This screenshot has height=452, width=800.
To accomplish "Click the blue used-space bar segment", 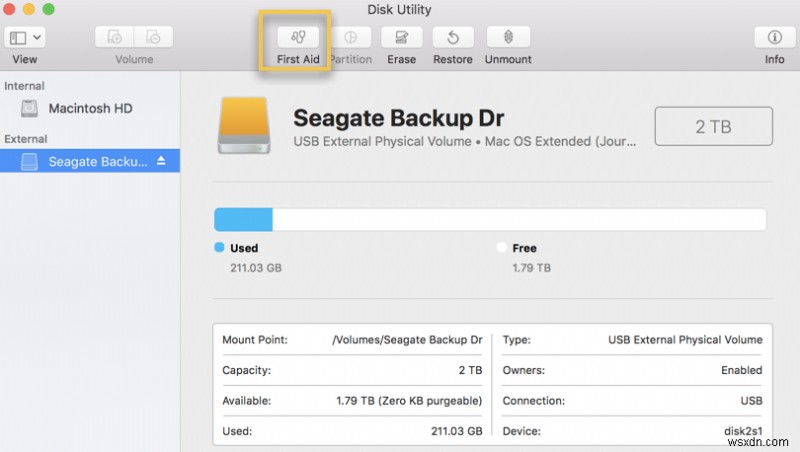I will [x=243, y=219].
